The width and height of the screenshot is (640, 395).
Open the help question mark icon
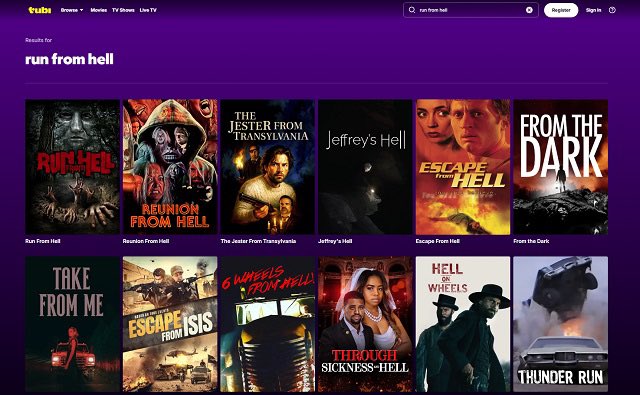tap(612, 10)
